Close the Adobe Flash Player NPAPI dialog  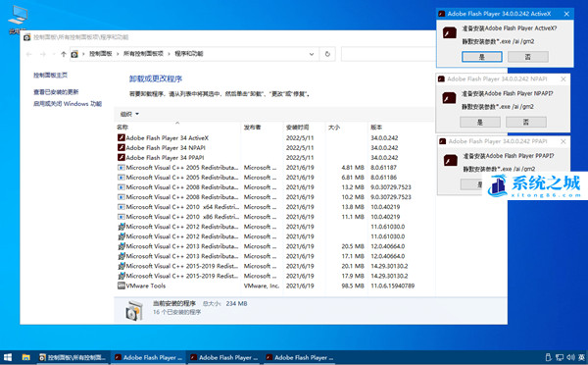click(563, 78)
